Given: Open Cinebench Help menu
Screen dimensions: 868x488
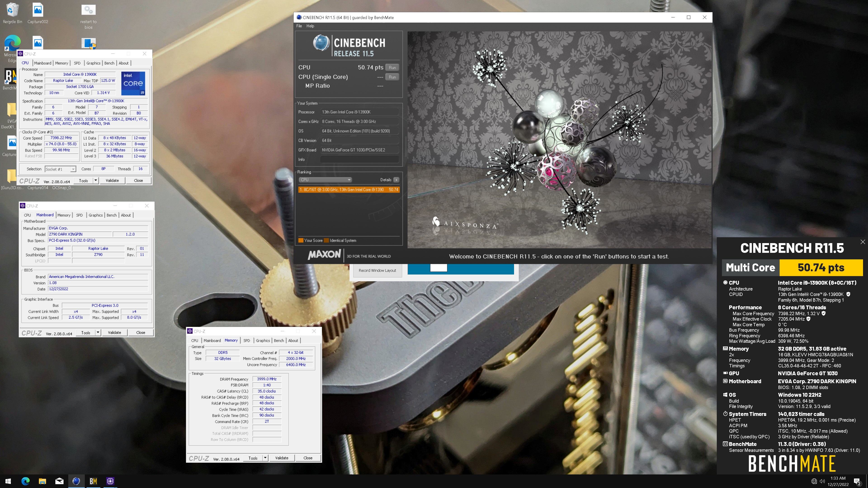Looking at the screenshot, I should point(310,26).
